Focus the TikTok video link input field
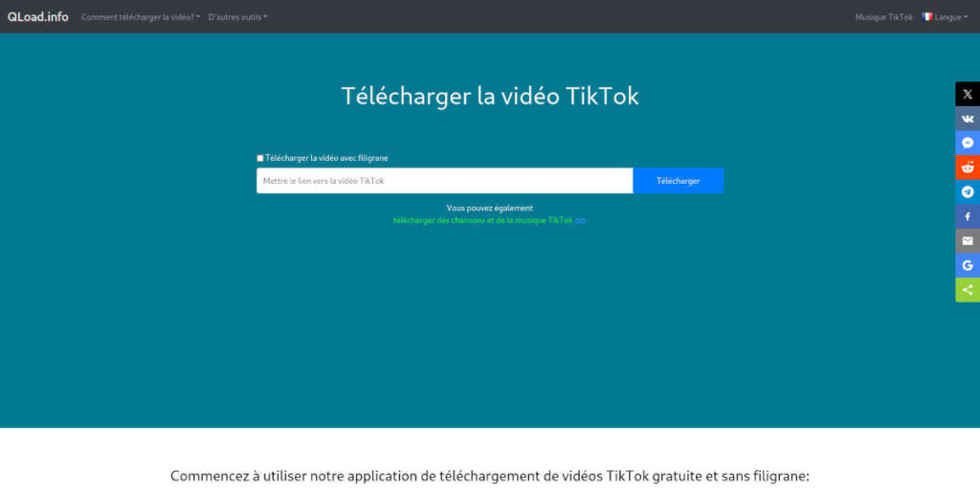This screenshot has width=980, height=494. coord(444,181)
